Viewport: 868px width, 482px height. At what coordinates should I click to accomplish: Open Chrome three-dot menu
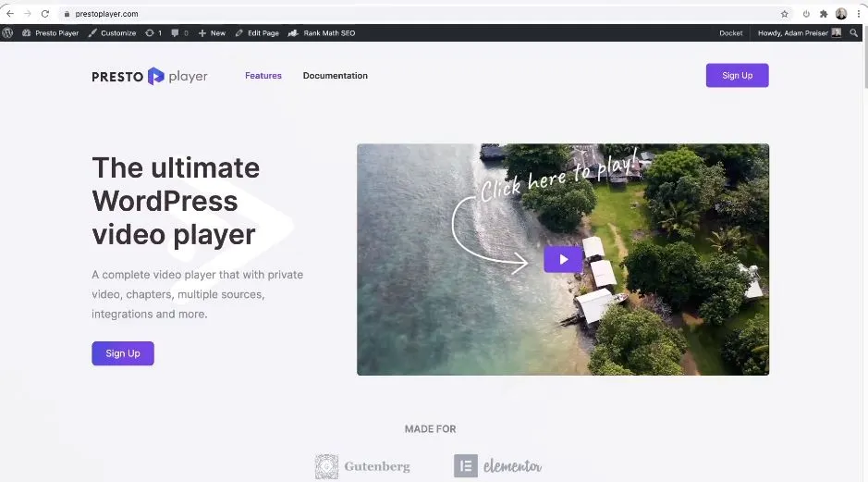[x=859, y=14]
